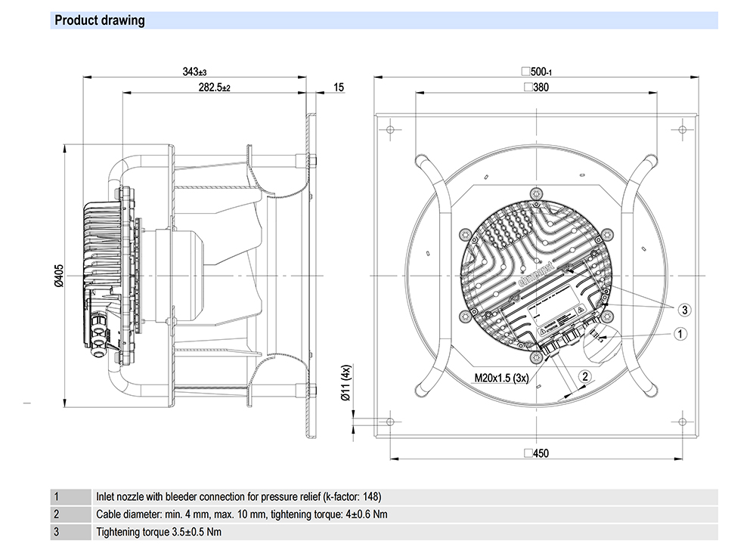Click the circled callout number 1

pyautogui.click(x=680, y=332)
